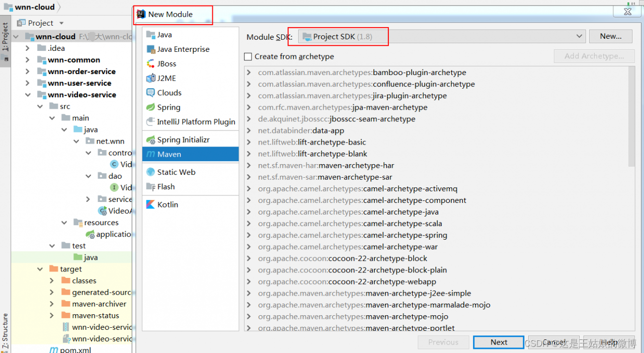Select camel-archetype-java row
This screenshot has height=353, width=644.
click(x=437, y=212)
